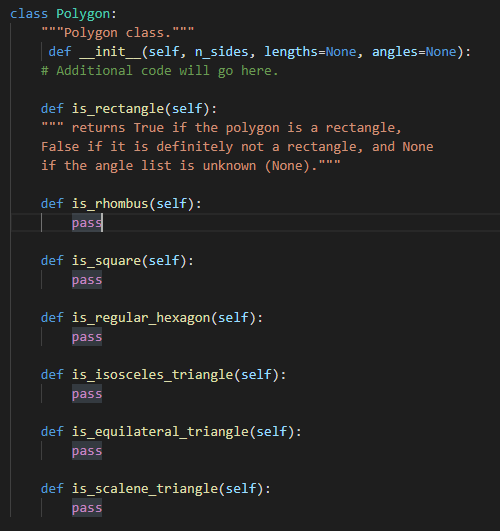500x531 pixels.
Task: Click the is_equilateral_triangle function name
Action: [x=160, y=431]
